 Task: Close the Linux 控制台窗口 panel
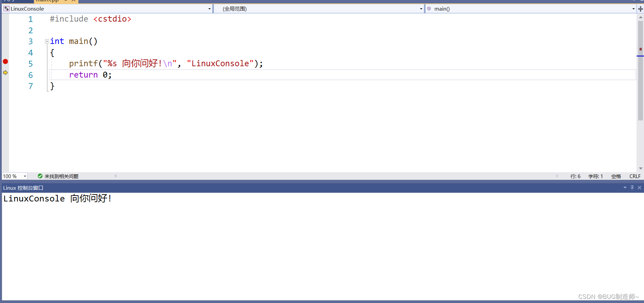click(x=640, y=188)
